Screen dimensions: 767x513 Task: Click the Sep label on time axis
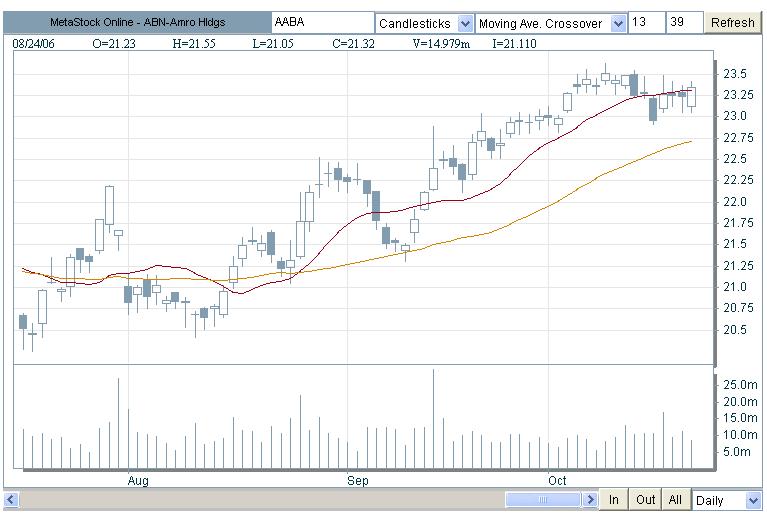(358, 480)
